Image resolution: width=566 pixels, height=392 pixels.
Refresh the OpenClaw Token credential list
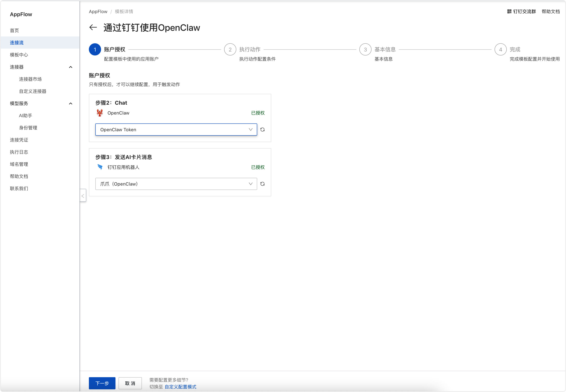pos(262,130)
